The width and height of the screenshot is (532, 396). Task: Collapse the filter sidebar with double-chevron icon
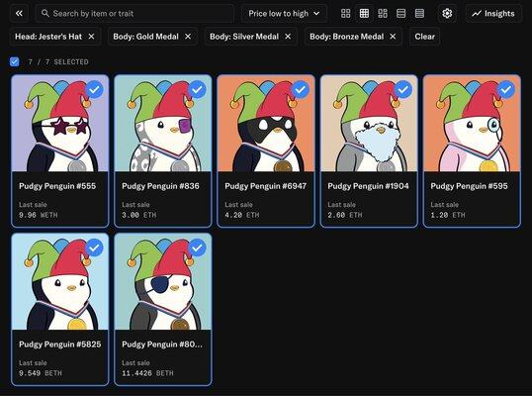click(x=19, y=14)
